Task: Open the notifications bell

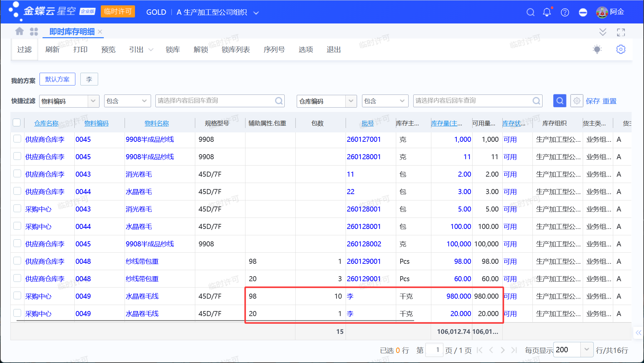Action: pos(547,12)
